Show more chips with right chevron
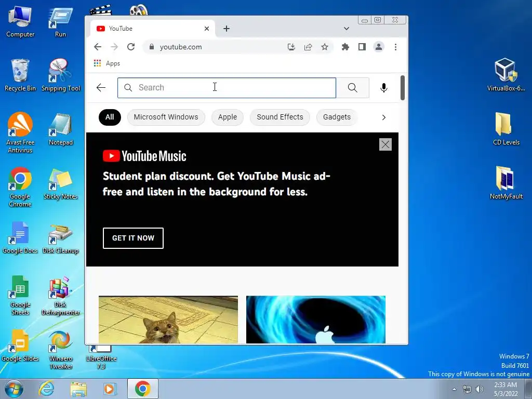The width and height of the screenshot is (532, 399). click(384, 117)
